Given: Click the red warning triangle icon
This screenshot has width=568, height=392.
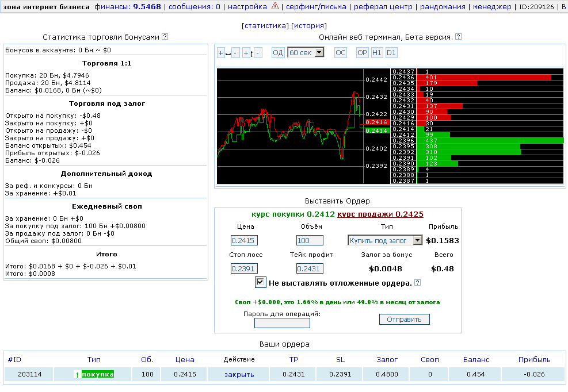Looking at the screenshot, I should pos(275,6).
